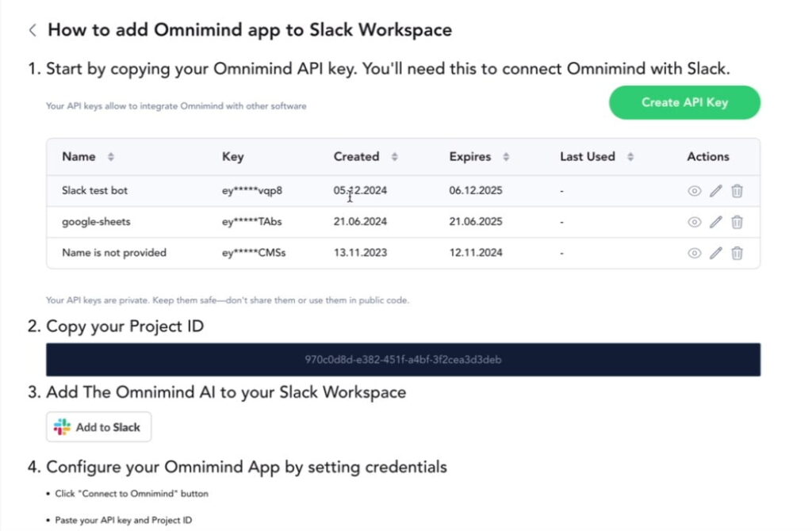
Task: Sort the table by Expires date
Action: click(x=505, y=156)
